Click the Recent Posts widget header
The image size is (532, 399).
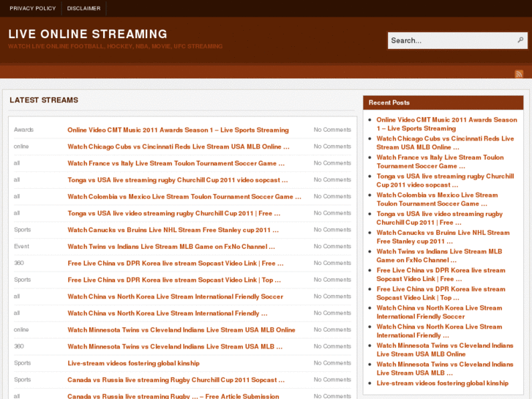443,102
